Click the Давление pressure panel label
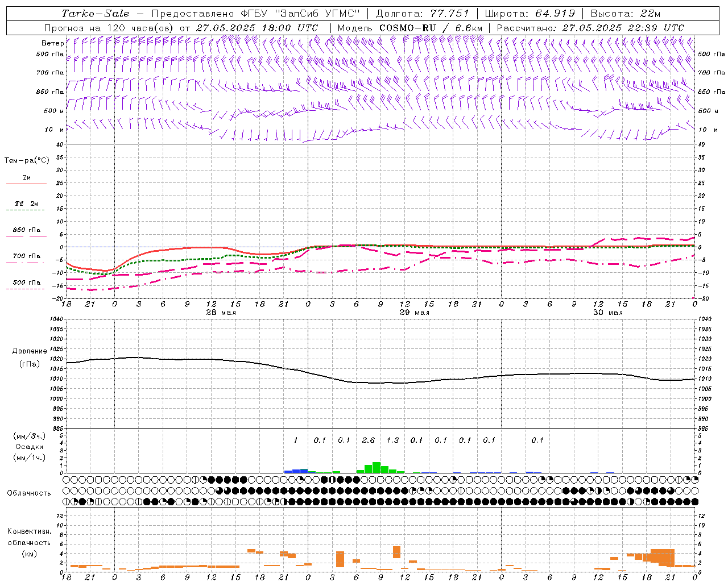The width and height of the screenshot is (728, 582). click(30, 351)
